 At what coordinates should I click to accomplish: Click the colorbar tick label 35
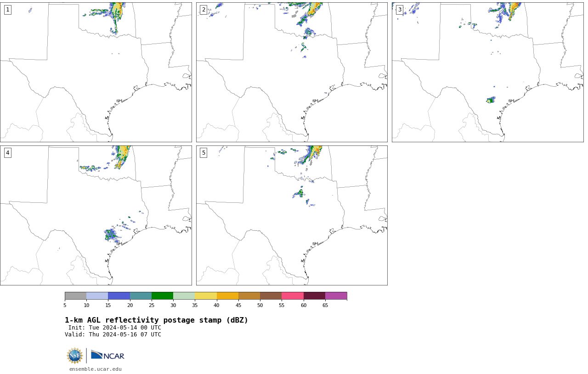pyautogui.click(x=195, y=305)
